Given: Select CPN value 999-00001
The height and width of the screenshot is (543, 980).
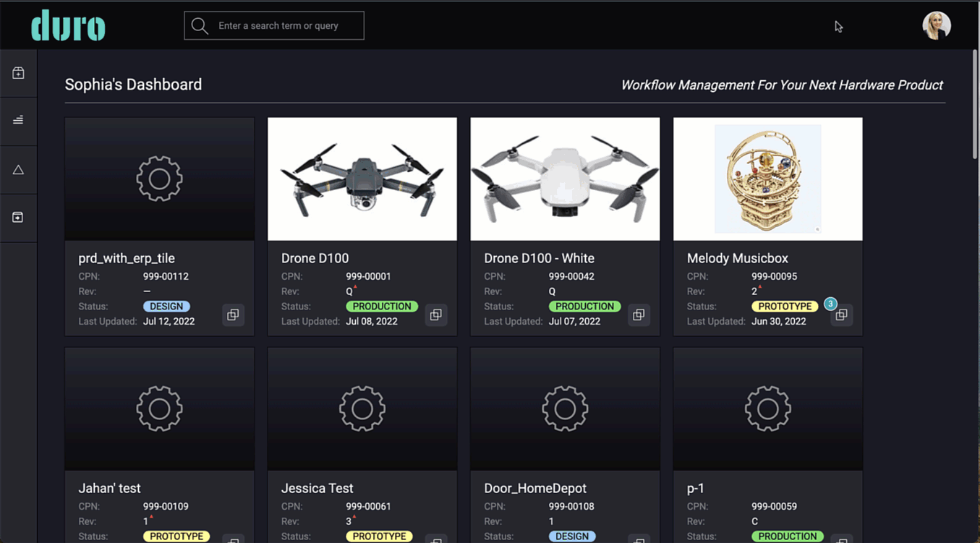Looking at the screenshot, I should click(x=368, y=276).
